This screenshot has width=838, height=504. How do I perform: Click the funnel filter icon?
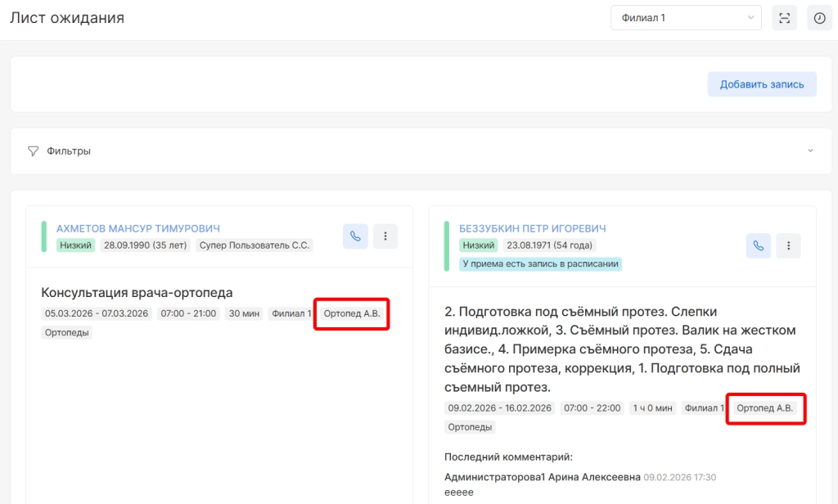click(x=34, y=151)
